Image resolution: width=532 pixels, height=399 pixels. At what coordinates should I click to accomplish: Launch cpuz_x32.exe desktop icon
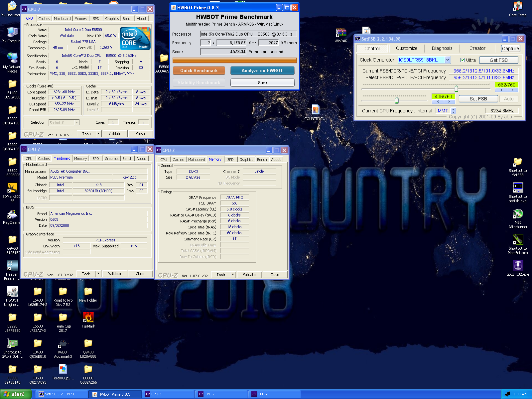(x=518, y=268)
